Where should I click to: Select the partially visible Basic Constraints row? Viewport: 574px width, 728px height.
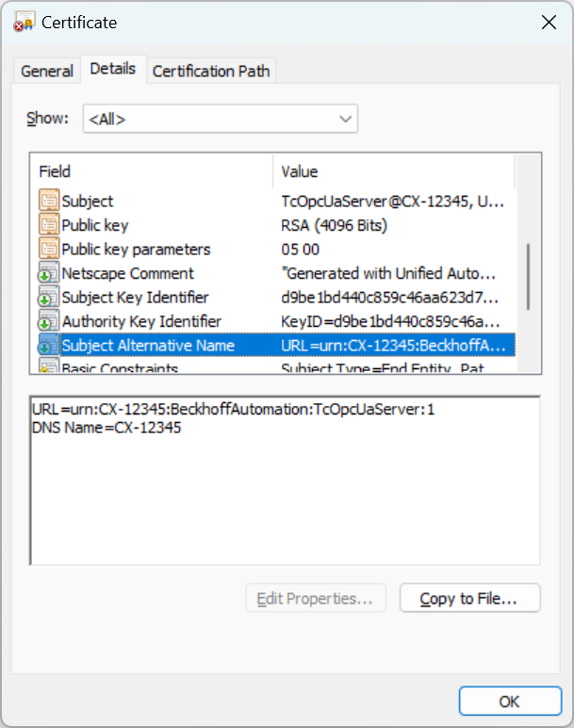[276, 365]
